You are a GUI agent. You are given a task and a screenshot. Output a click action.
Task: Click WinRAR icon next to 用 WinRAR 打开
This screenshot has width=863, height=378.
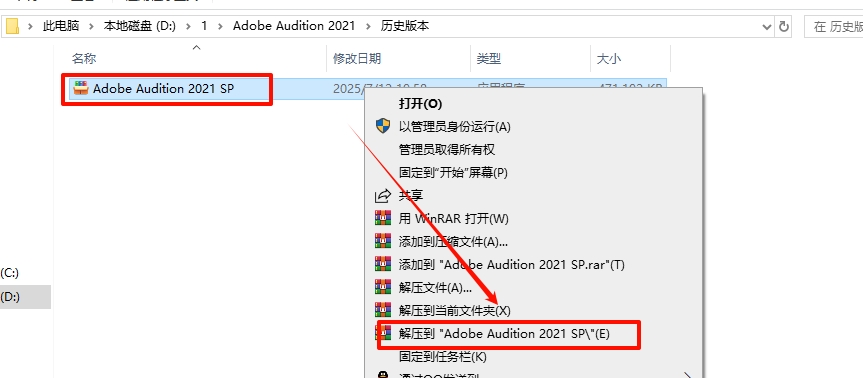tap(383, 218)
